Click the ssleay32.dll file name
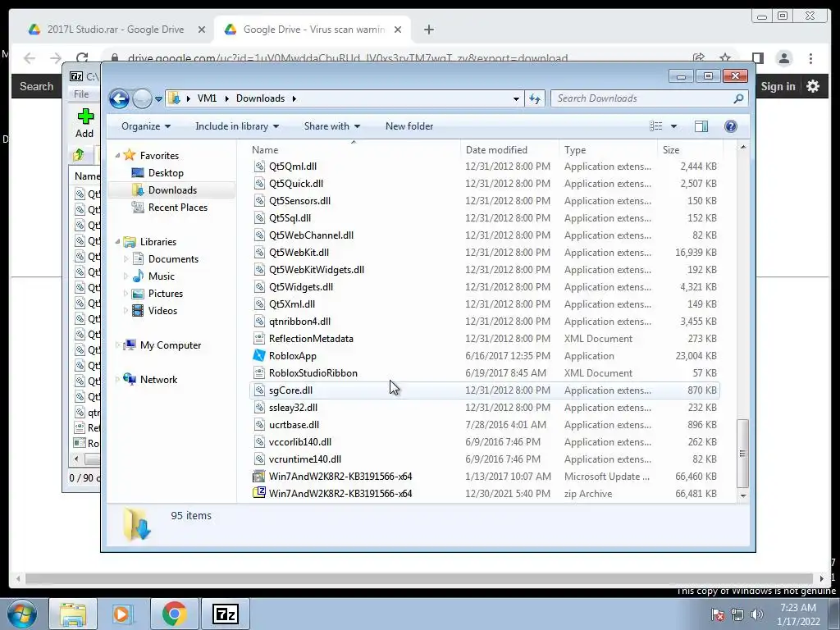The width and height of the screenshot is (840, 630). pyautogui.click(x=293, y=408)
